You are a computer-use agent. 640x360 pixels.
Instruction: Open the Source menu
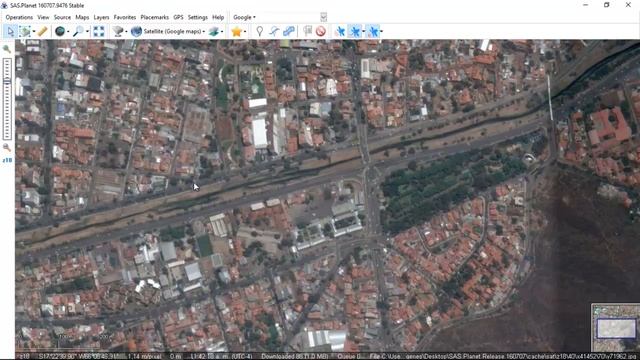62,17
